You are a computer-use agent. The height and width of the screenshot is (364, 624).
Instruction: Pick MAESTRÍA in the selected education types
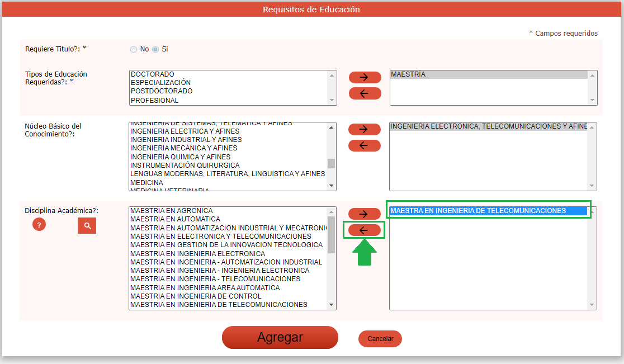click(408, 74)
